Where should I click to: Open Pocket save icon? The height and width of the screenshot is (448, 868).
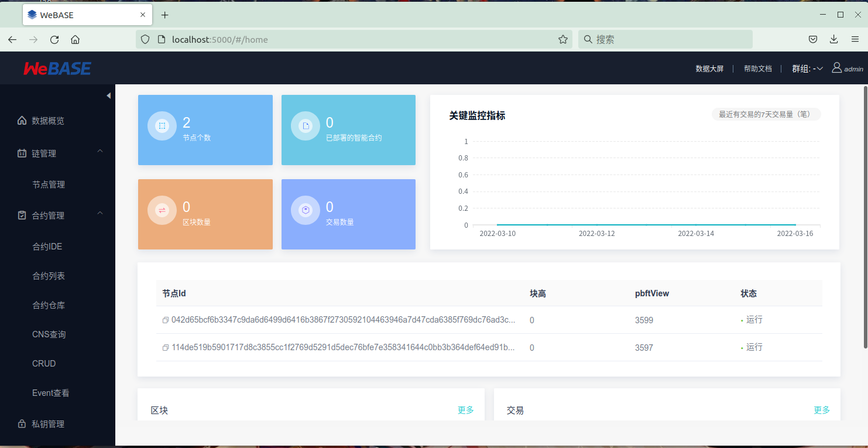pyautogui.click(x=813, y=40)
